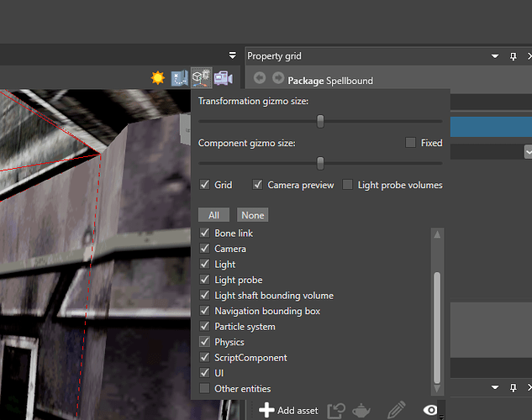
Task: Click the All gizmos button
Action: (x=213, y=215)
